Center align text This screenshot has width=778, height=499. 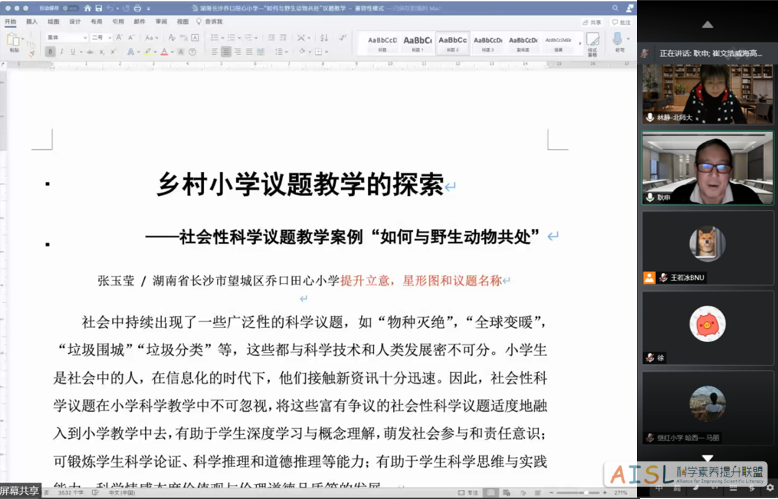click(226, 52)
